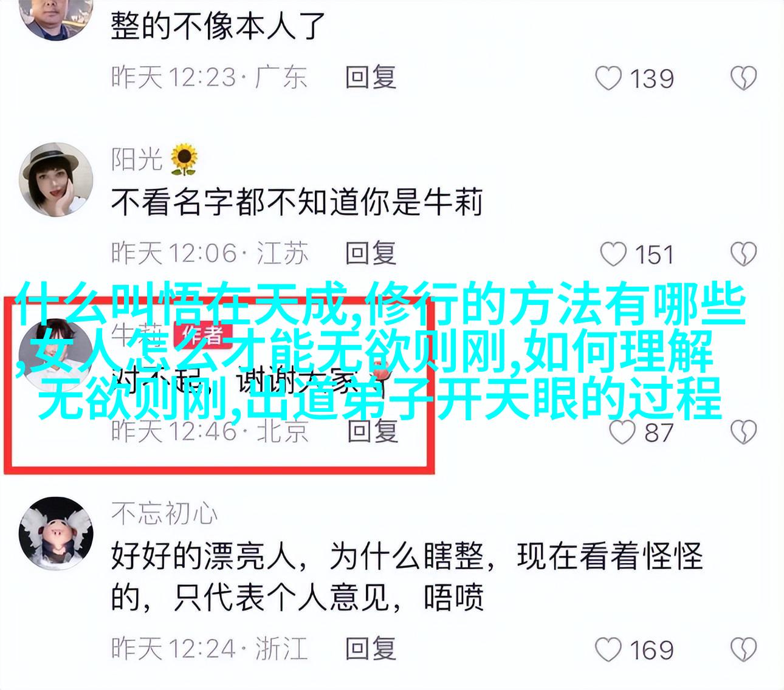Open the author's avatar in highlighted box

55,352
